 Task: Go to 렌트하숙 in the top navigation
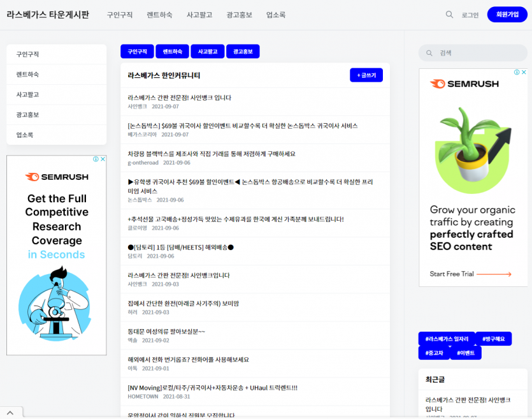159,15
